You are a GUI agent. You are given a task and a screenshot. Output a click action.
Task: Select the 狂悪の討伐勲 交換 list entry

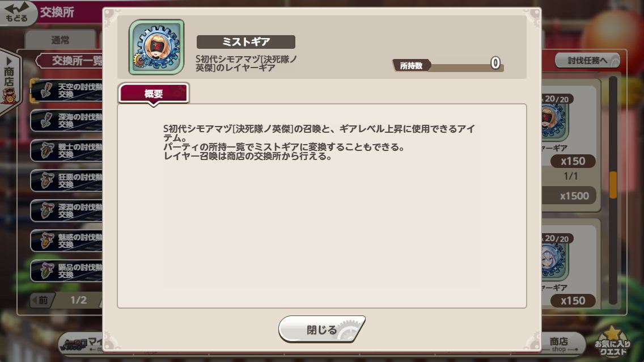click(x=67, y=180)
